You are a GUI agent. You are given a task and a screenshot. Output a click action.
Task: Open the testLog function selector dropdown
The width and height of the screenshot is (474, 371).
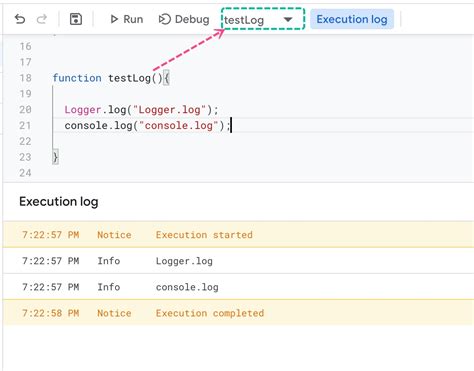click(263, 19)
